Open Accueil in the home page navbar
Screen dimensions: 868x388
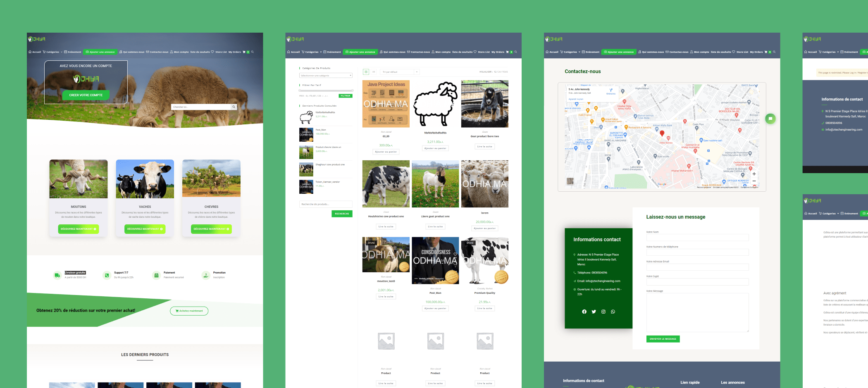[x=35, y=52]
